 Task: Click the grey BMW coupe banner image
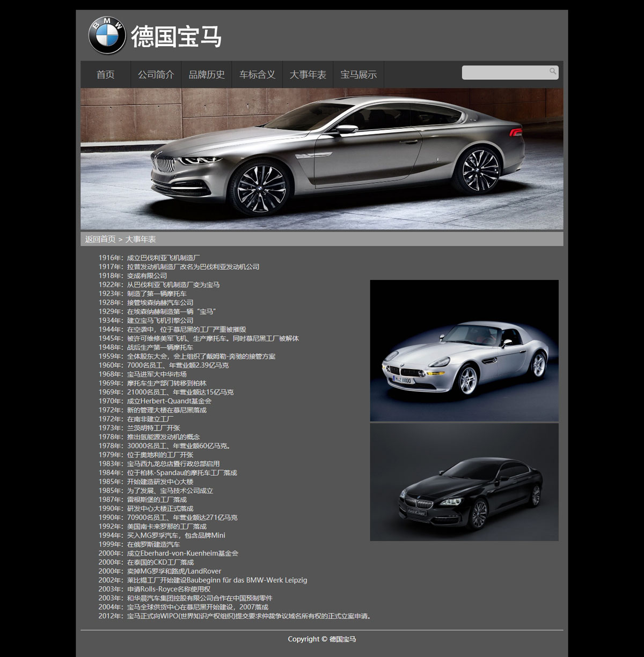(322, 159)
